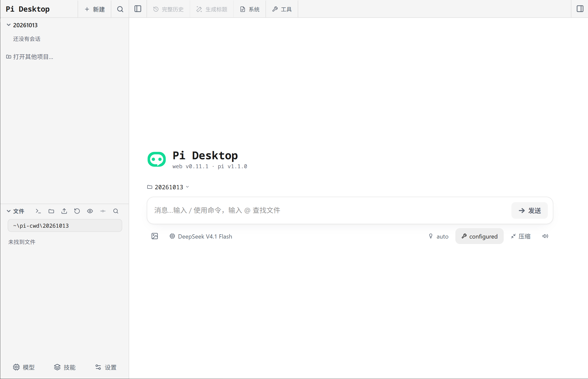588x379 pixels.
Task: Open 完整历史 full history
Action: click(168, 9)
